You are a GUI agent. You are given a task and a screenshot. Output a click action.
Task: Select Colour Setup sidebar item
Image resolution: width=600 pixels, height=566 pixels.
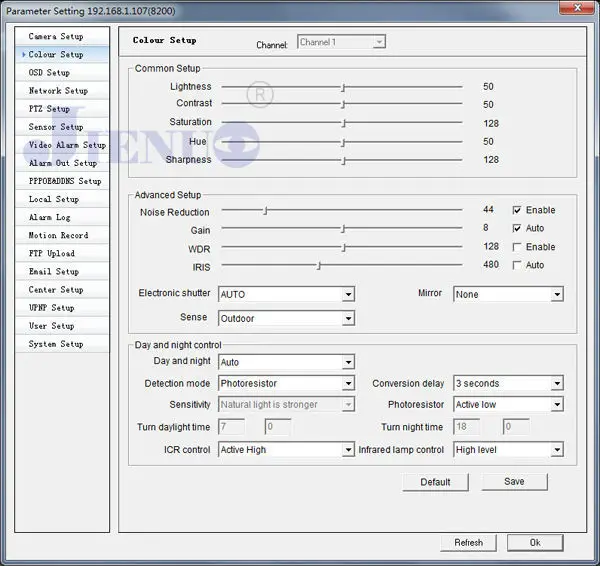pyautogui.click(x=62, y=54)
